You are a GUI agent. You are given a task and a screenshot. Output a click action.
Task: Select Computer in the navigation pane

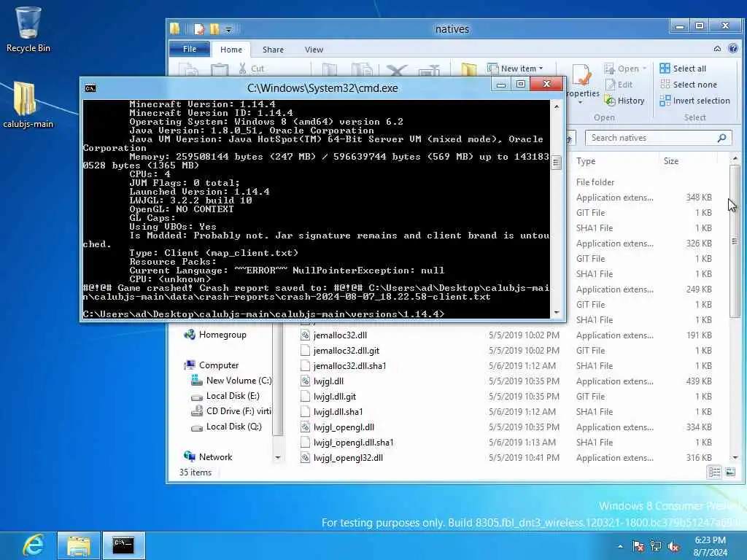pos(219,365)
